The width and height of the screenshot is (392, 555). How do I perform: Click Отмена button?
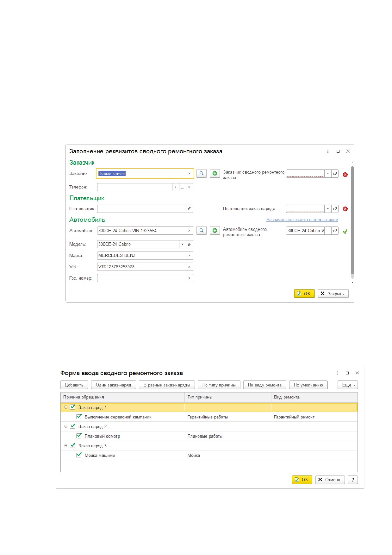(330, 480)
